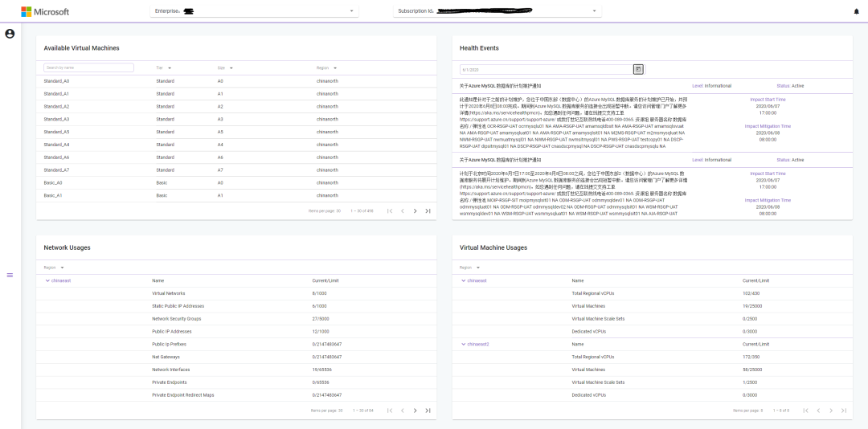Select the Standard_A0 row name
The image size is (868, 429).
tap(56, 81)
